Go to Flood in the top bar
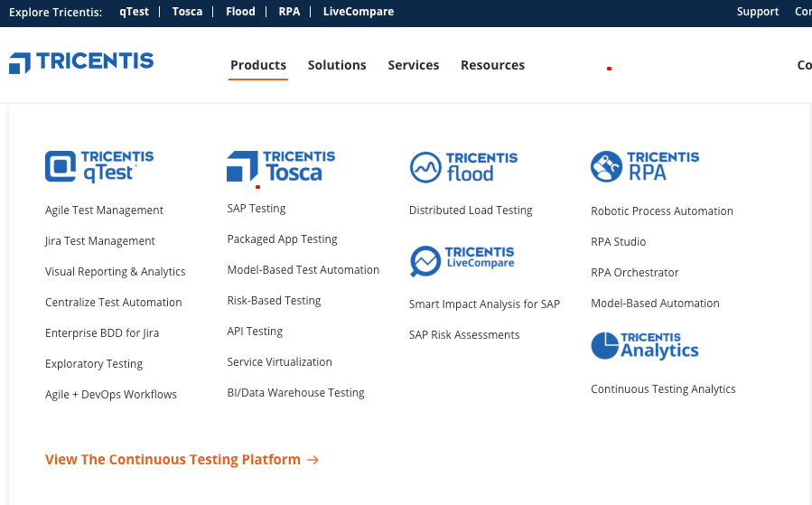Screen dimensions: 812x505 click(x=240, y=12)
